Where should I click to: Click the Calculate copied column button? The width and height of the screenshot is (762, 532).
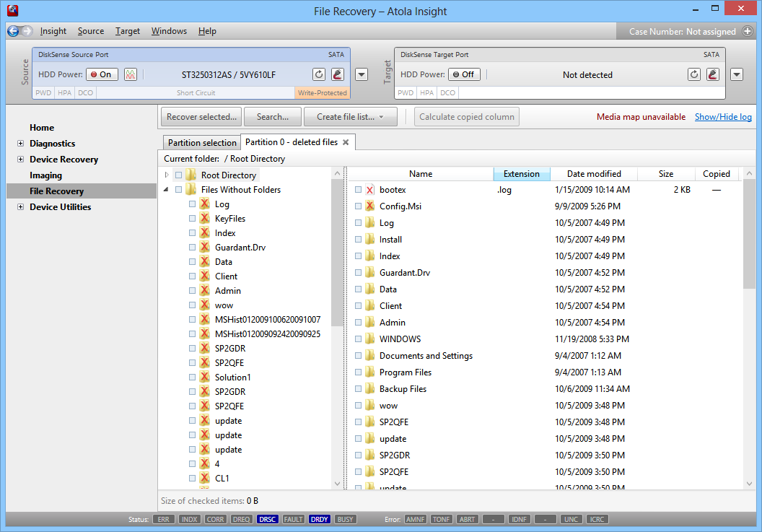pos(467,117)
